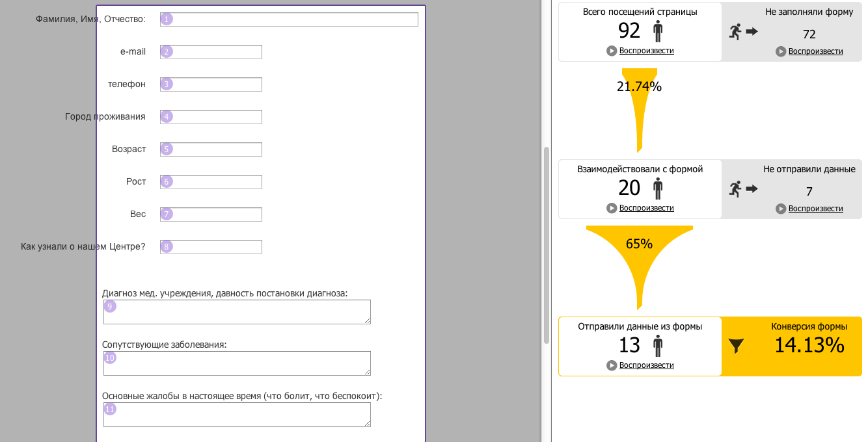Select the "Рост" input field
This screenshot has width=868, height=442.
pyautogui.click(x=211, y=182)
